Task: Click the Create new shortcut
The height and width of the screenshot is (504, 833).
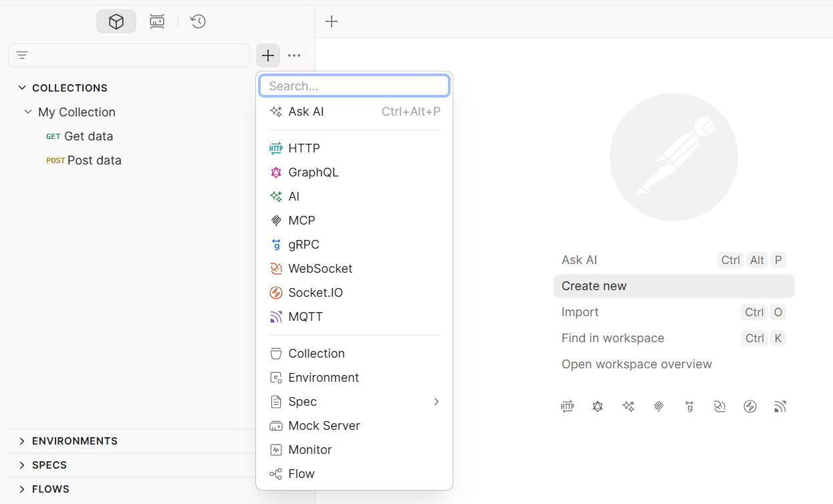Action: pyautogui.click(x=674, y=286)
